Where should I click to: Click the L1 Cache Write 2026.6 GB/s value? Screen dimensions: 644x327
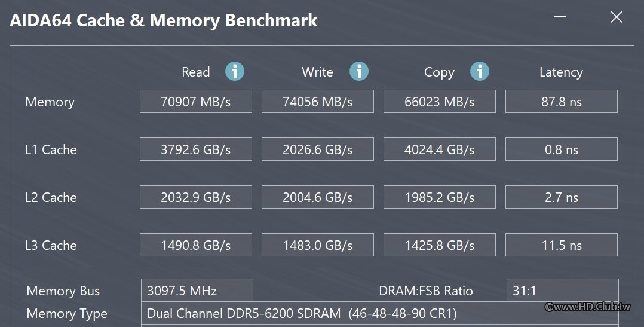(x=318, y=149)
